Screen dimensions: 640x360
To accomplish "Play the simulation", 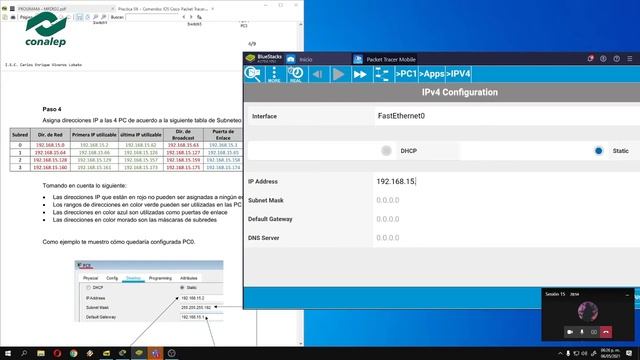I will point(338,74).
